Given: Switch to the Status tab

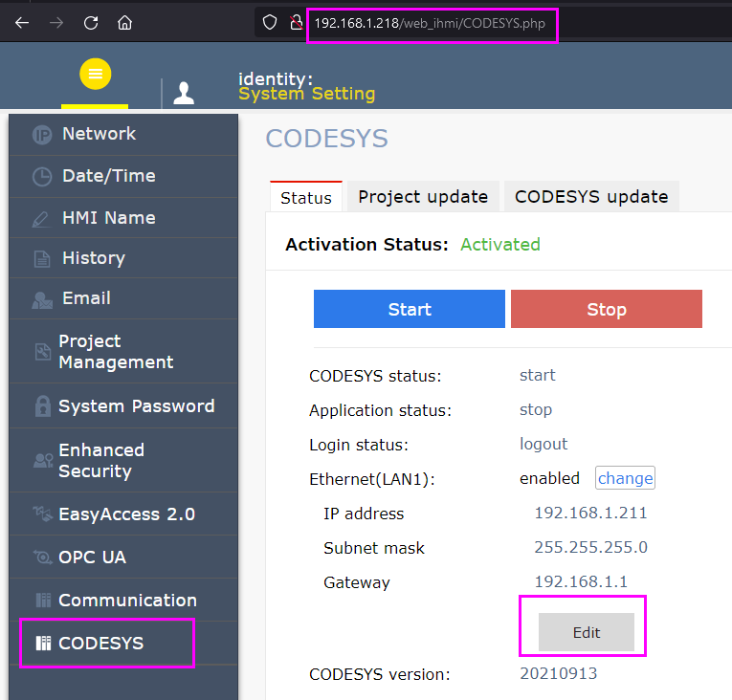Looking at the screenshot, I should click(x=306, y=197).
